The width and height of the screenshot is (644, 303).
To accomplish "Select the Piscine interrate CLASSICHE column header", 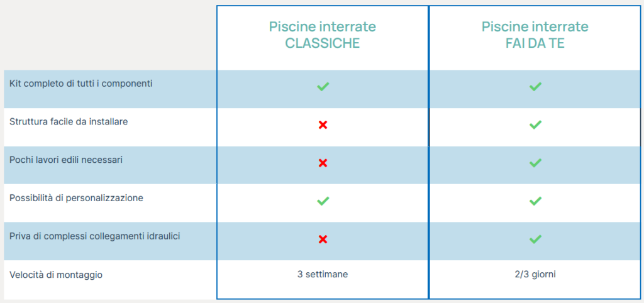I will (323, 35).
